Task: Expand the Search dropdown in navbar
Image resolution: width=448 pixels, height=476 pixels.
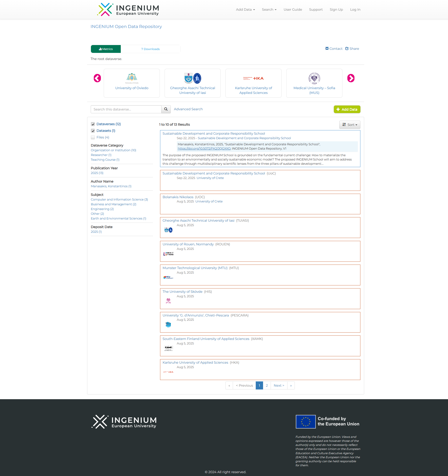Action: click(269, 9)
